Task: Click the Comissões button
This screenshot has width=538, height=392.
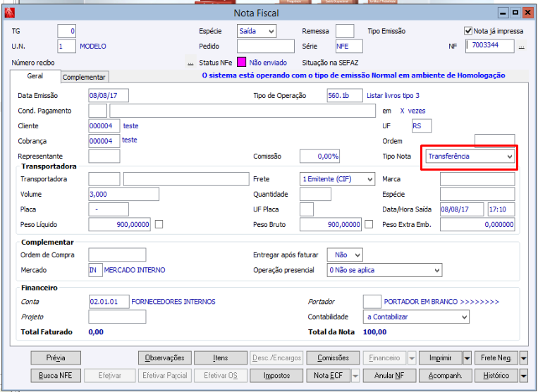Action: pyautogui.click(x=333, y=358)
